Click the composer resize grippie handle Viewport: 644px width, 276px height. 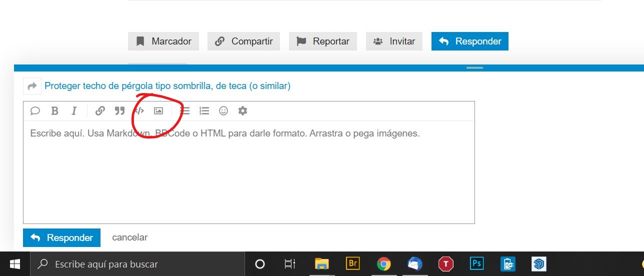click(474, 67)
